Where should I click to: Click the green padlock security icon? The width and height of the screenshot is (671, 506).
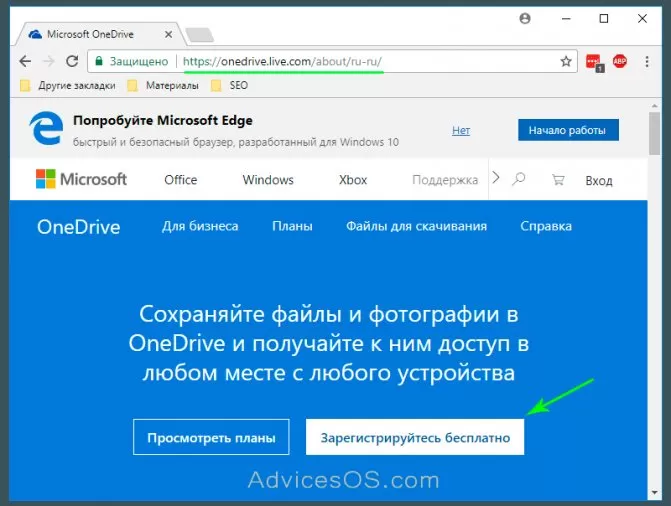99,61
